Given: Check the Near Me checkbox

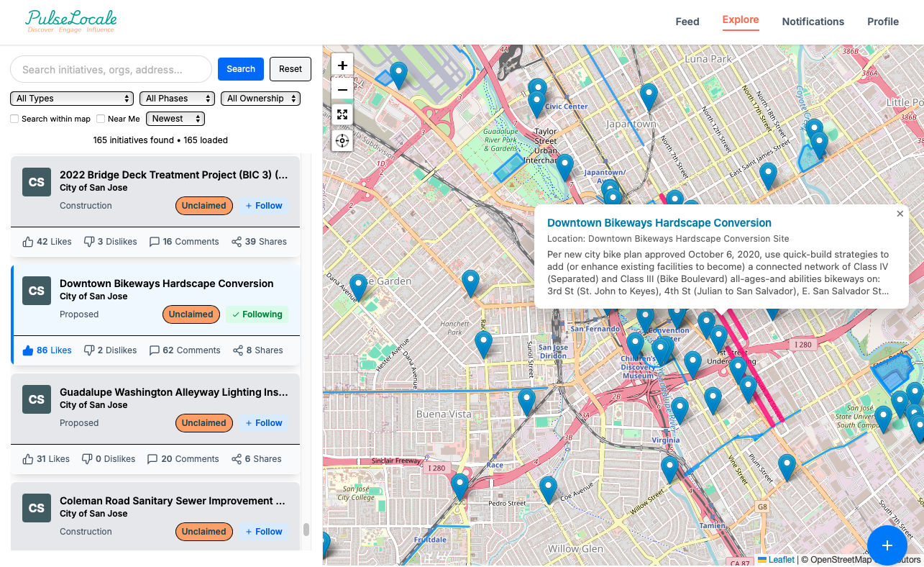Looking at the screenshot, I should point(100,118).
